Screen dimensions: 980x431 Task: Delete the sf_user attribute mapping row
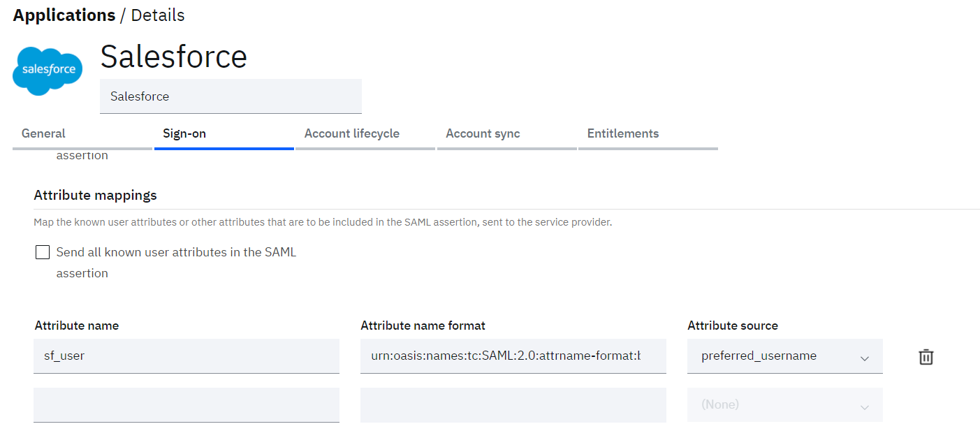(926, 357)
